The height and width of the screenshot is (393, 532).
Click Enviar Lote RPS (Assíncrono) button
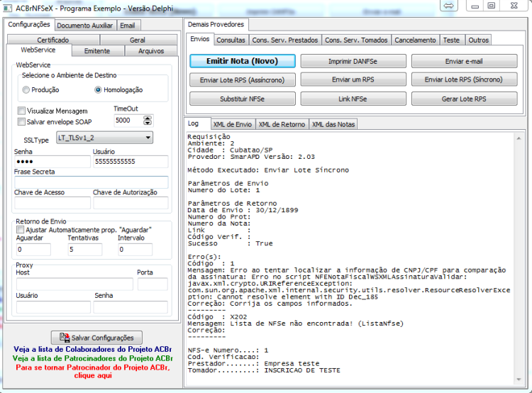[x=243, y=79]
